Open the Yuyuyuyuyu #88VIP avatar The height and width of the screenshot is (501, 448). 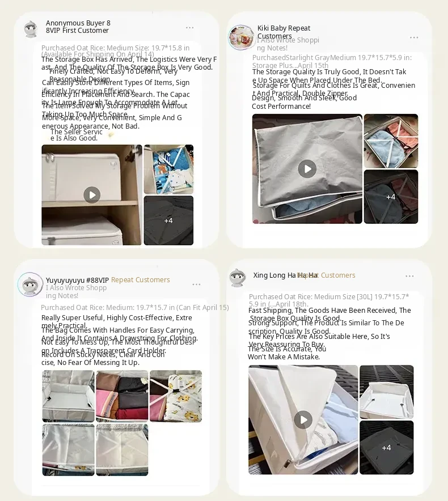pyautogui.click(x=31, y=285)
